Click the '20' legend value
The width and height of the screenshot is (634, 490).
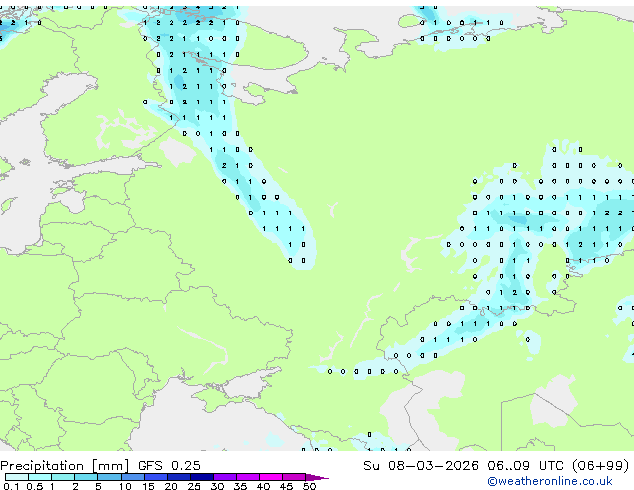click(171, 486)
